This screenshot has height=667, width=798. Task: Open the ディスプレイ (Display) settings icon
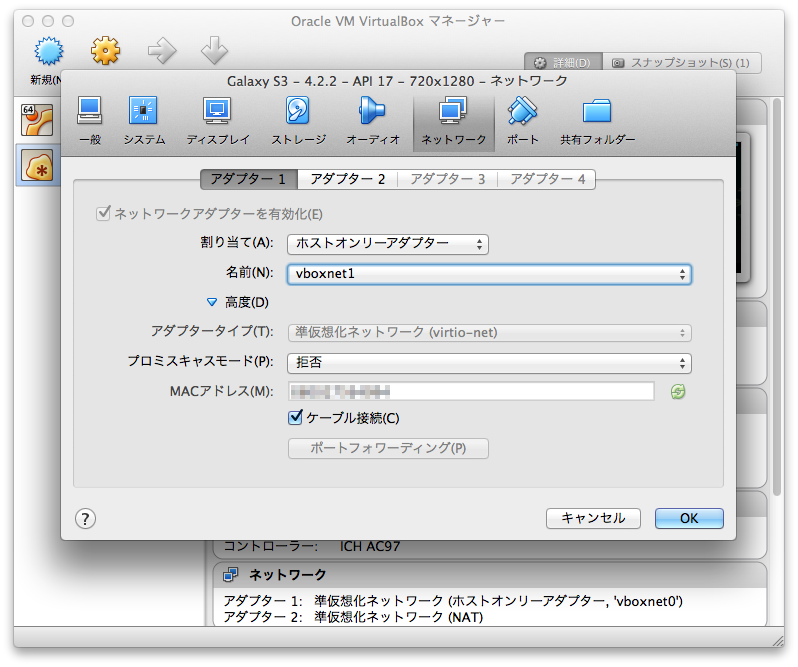[218, 121]
